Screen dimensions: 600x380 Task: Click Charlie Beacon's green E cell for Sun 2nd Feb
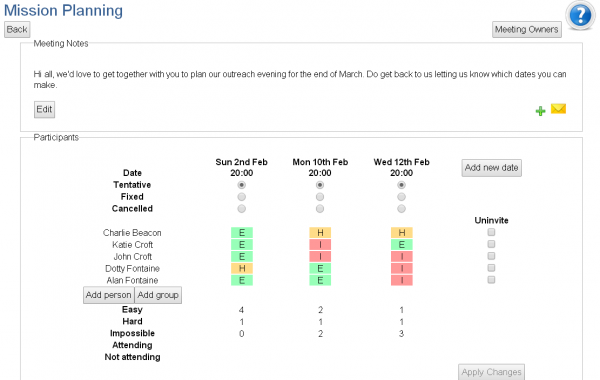point(242,233)
